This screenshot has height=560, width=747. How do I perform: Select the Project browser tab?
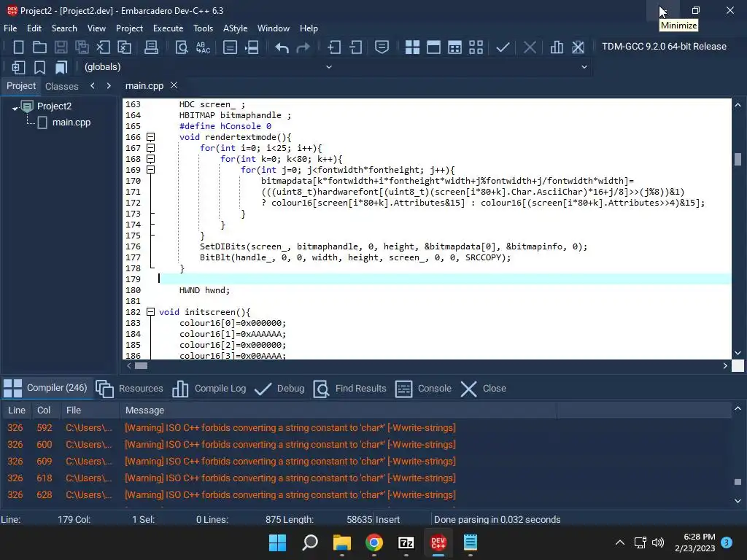(21, 86)
